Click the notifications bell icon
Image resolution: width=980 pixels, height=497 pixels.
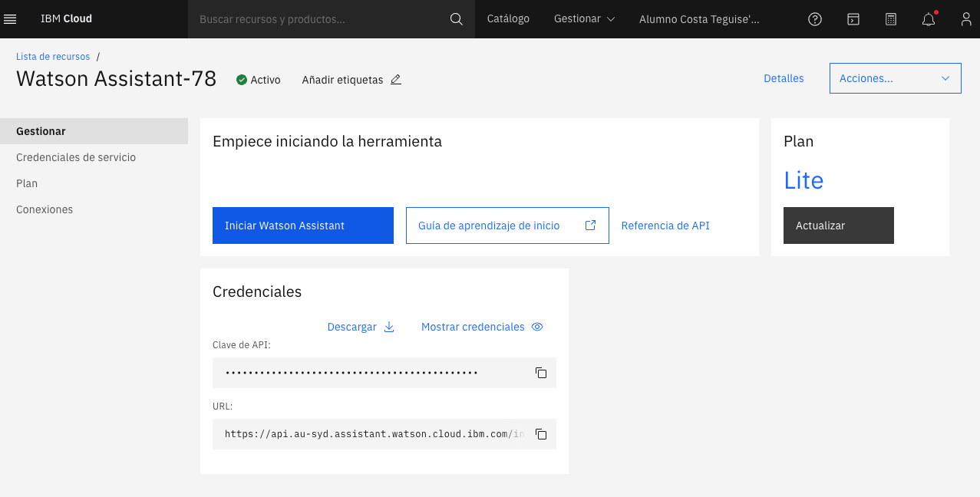click(928, 18)
